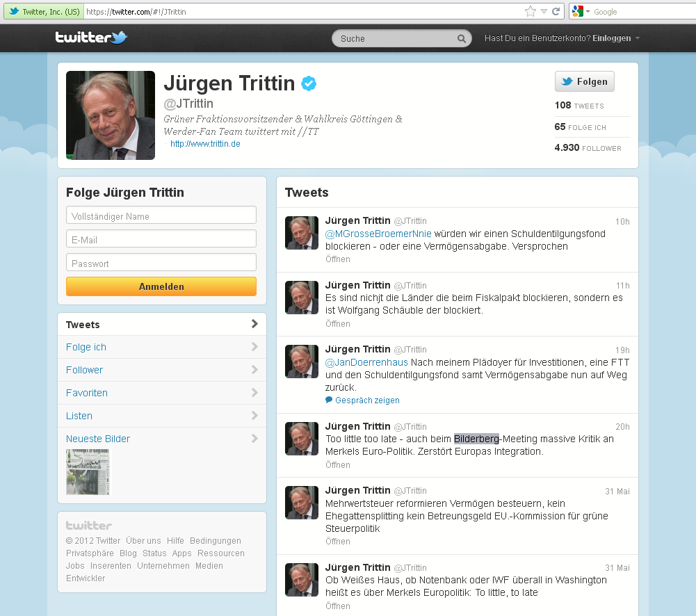Open Status footer link

click(x=154, y=553)
